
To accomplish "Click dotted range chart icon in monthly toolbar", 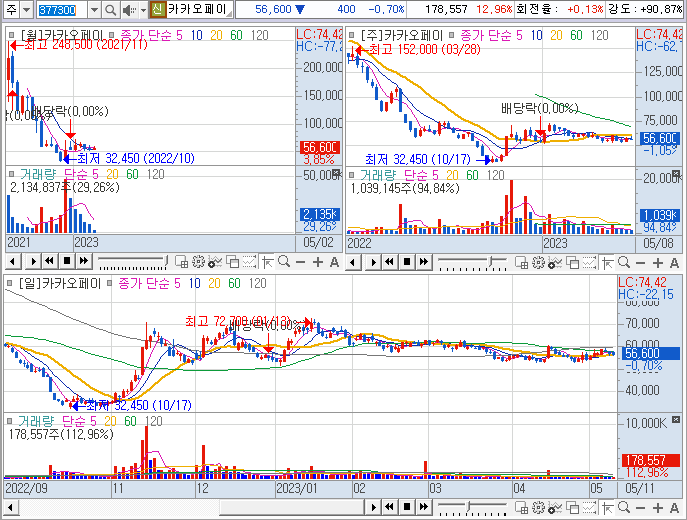I will click(249, 262).
